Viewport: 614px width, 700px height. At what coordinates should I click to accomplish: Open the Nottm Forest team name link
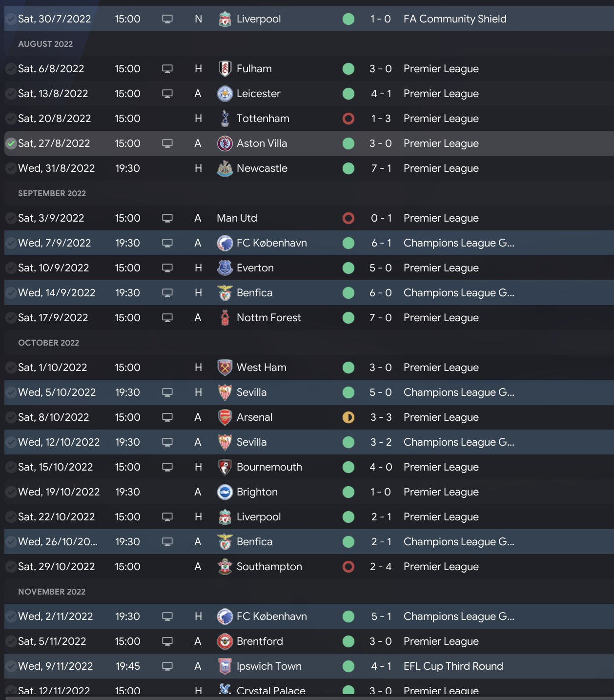pos(268,318)
